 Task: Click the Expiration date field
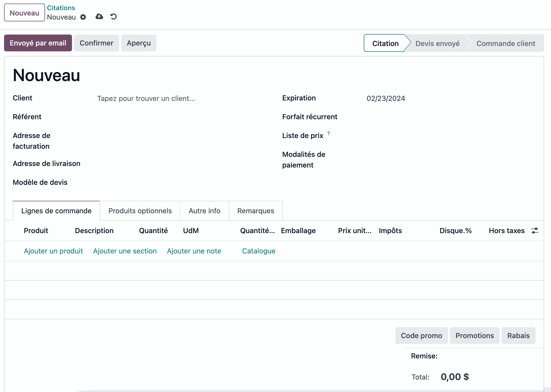coord(386,98)
